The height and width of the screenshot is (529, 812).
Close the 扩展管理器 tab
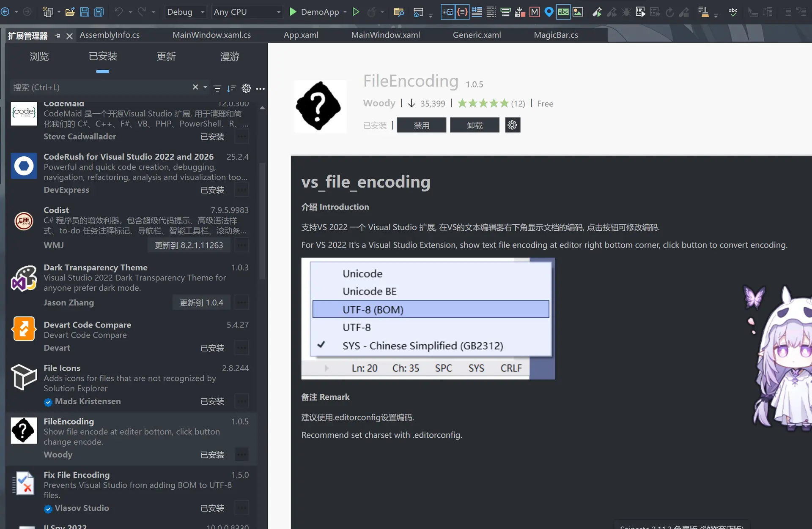[x=69, y=36]
